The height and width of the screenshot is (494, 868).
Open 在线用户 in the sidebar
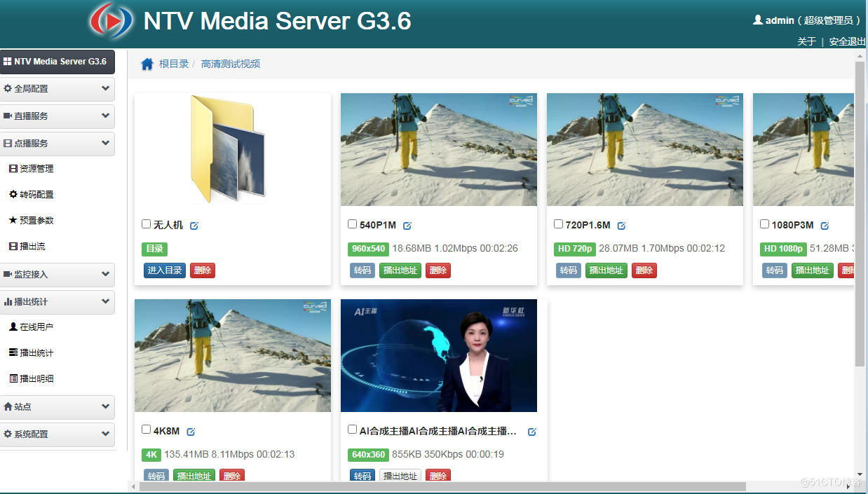36,327
